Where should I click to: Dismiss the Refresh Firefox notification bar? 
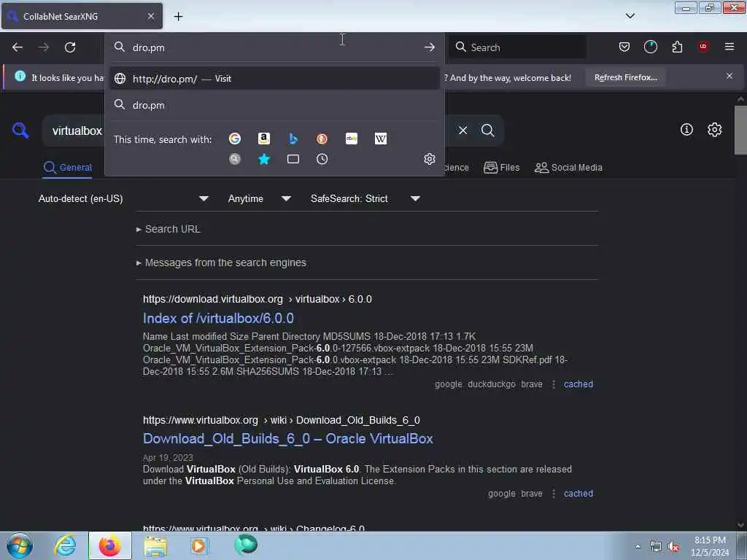pos(729,76)
